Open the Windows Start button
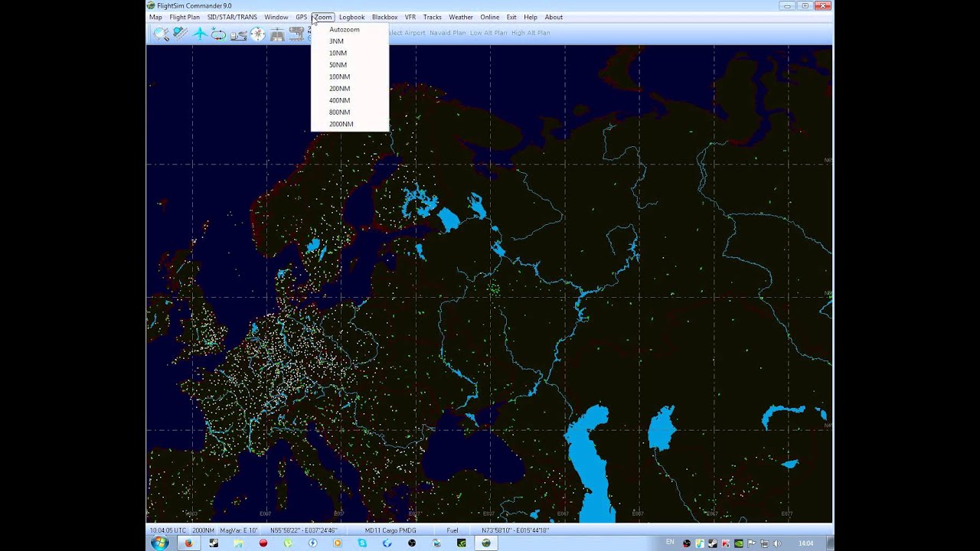Screen dimensions: 980x551 160,543
